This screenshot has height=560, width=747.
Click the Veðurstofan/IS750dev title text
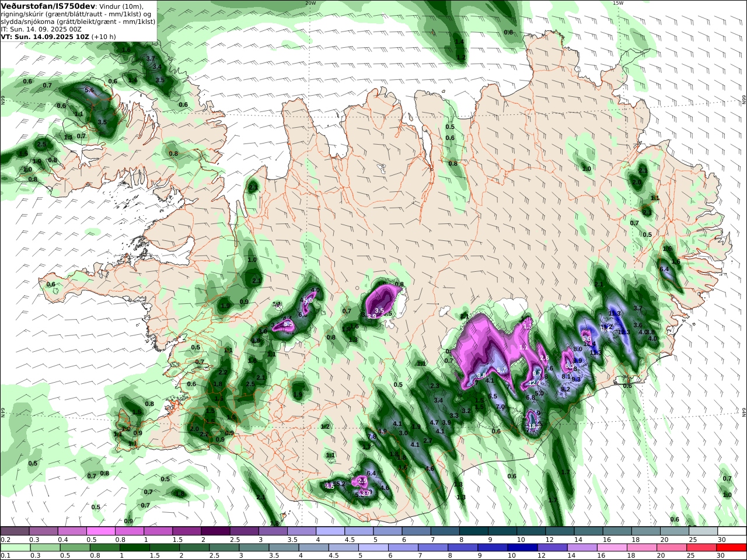point(47,6)
